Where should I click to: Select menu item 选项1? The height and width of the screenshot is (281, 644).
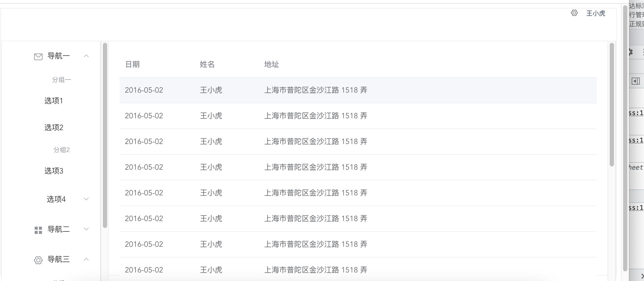(x=54, y=101)
